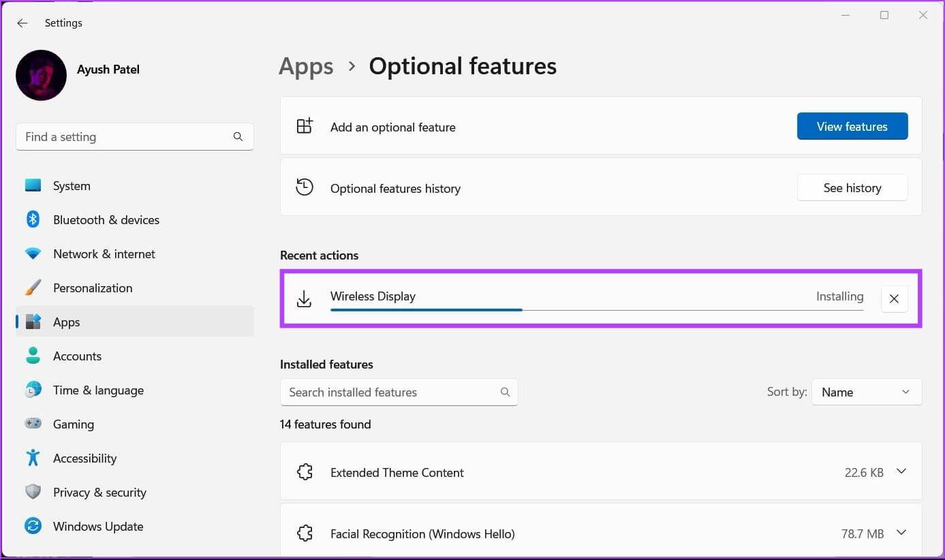Click the Installing status text
This screenshot has width=945, height=560.
click(x=839, y=296)
